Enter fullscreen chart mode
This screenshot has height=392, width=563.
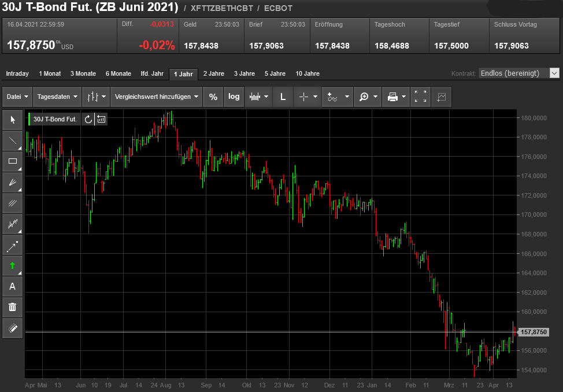click(420, 97)
